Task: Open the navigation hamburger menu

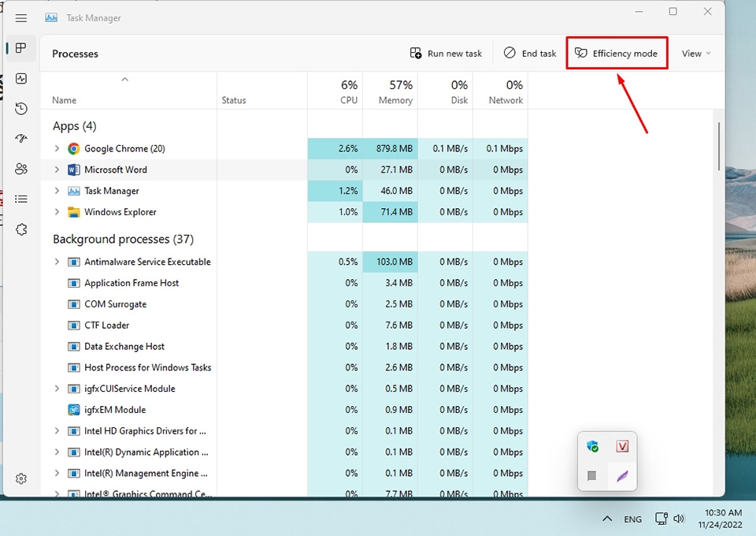Action: (21, 17)
